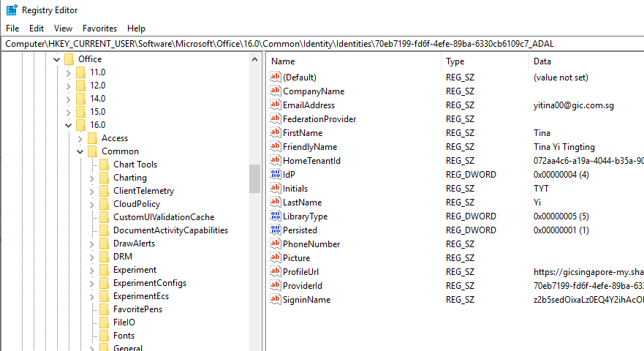
Task: Select the CustomUIValidationCache folder icon
Action: pyautogui.click(x=105, y=217)
